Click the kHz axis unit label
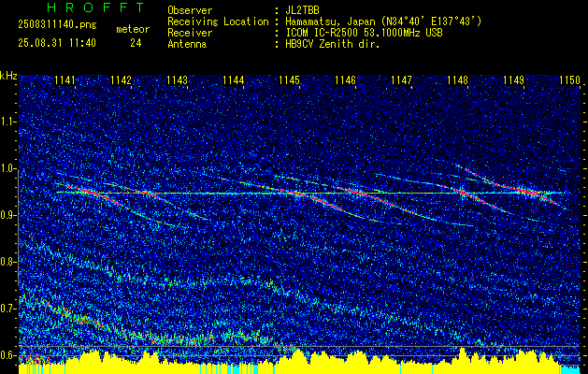 point(8,76)
